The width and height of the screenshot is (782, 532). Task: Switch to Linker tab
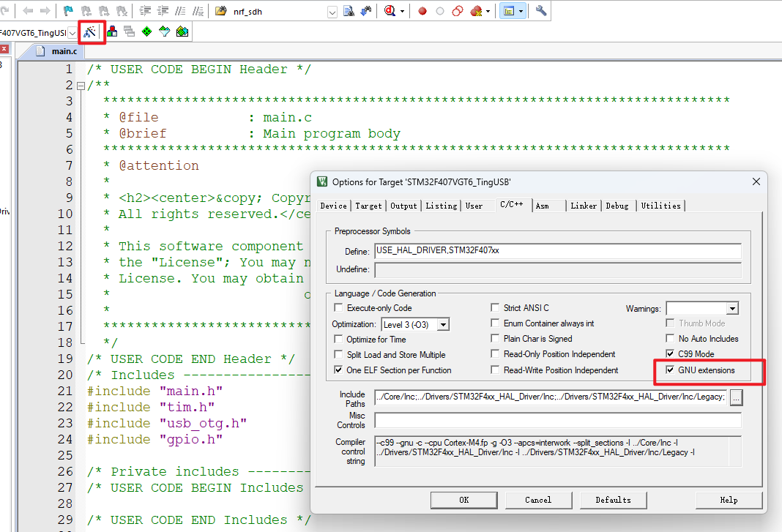(584, 206)
